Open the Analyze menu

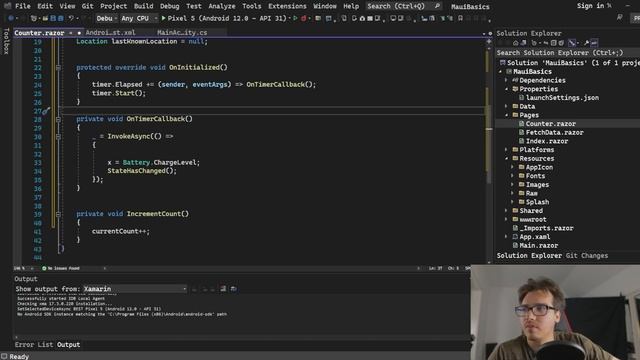click(x=222, y=6)
